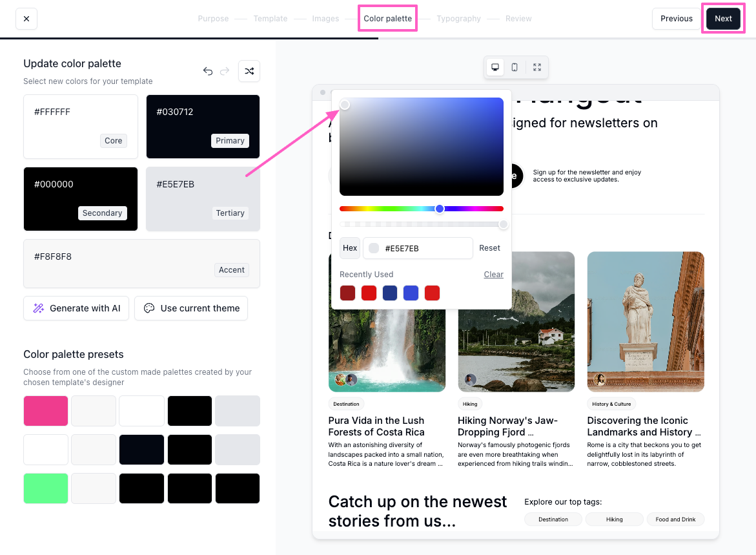Pick the blue recently used swatch

tap(411, 293)
